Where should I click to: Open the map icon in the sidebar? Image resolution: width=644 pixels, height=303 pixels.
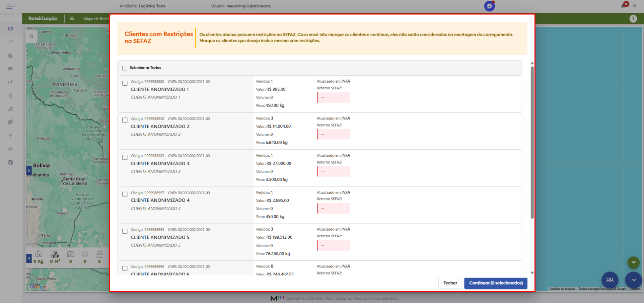(x=11, y=29)
